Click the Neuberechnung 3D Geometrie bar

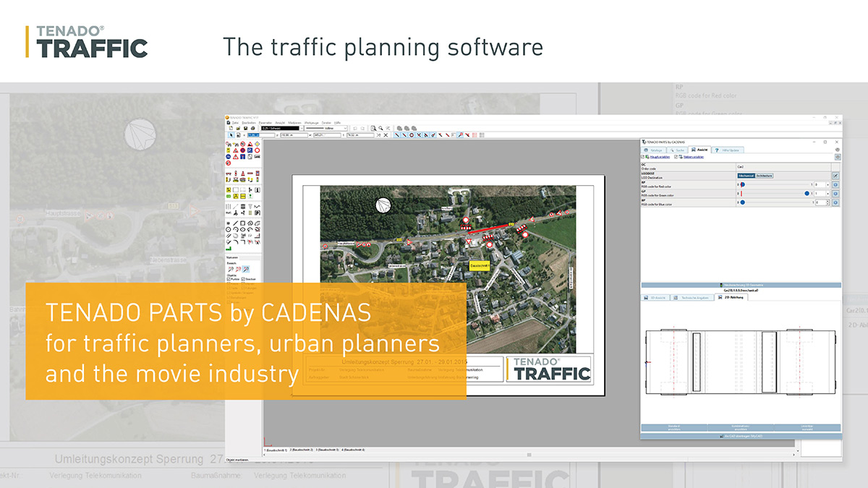pos(741,285)
